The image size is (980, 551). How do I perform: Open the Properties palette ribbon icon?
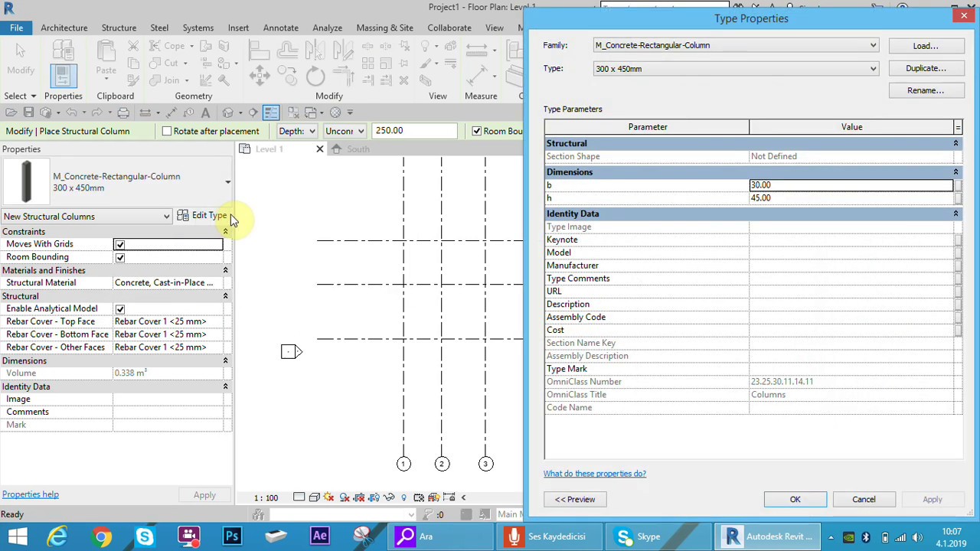click(63, 75)
